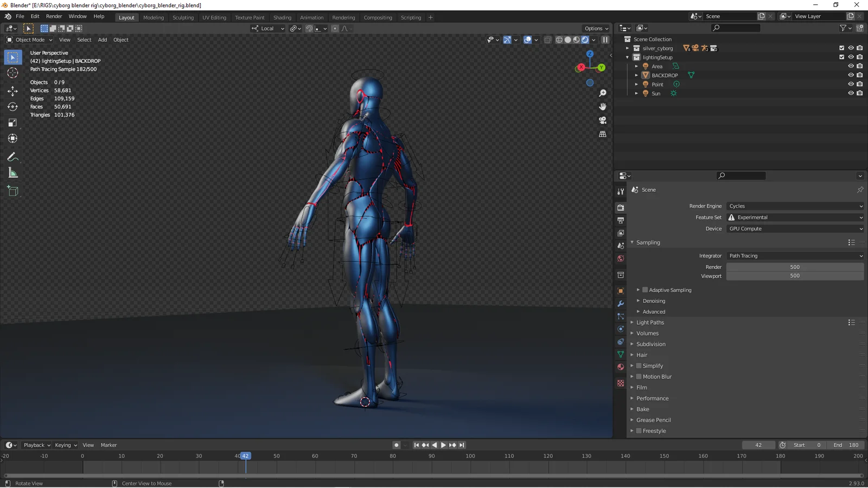Viewport: 868px width, 488px height.
Task: Open the Modifier Properties tab (wrench icon)
Action: 620,304
